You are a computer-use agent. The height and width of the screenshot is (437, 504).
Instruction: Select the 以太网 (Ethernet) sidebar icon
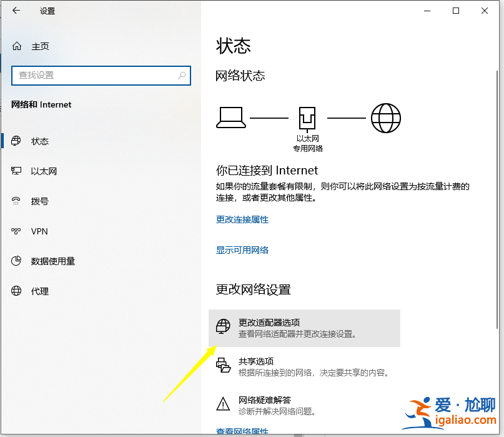coord(15,171)
